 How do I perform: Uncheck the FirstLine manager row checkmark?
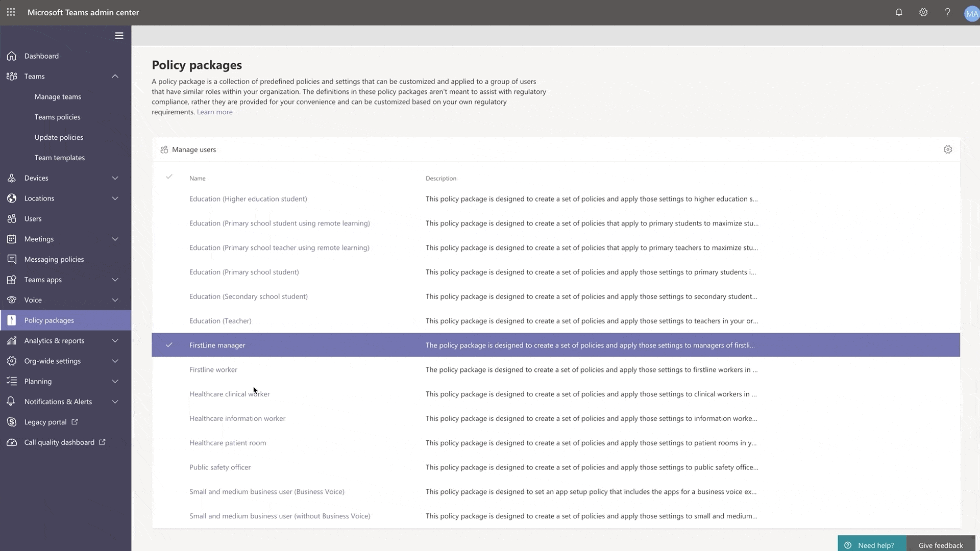click(x=169, y=345)
